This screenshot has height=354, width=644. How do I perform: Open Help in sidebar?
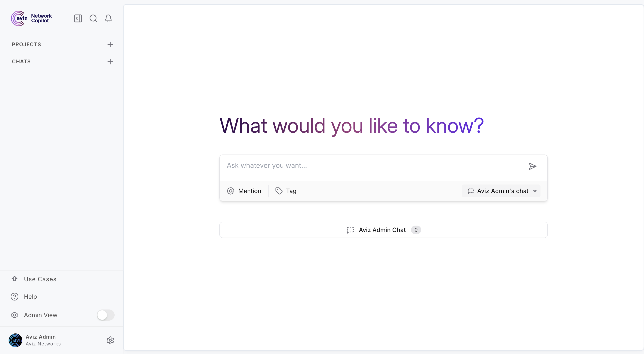click(x=30, y=296)
